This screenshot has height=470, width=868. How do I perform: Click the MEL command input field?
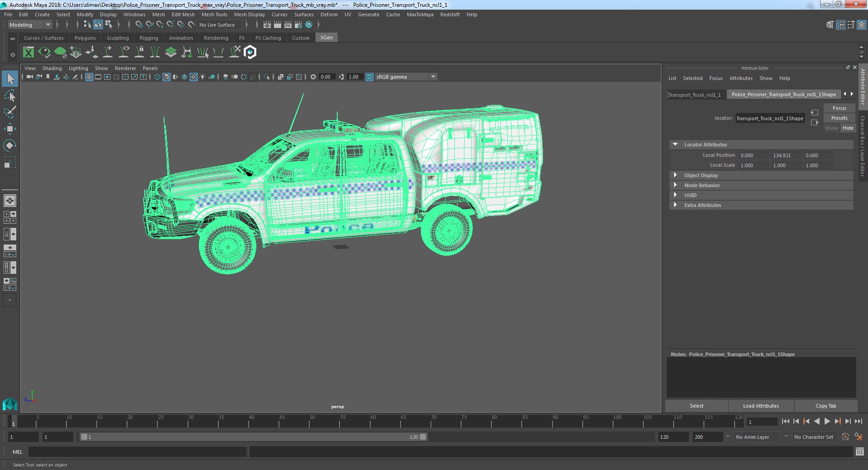137,452
